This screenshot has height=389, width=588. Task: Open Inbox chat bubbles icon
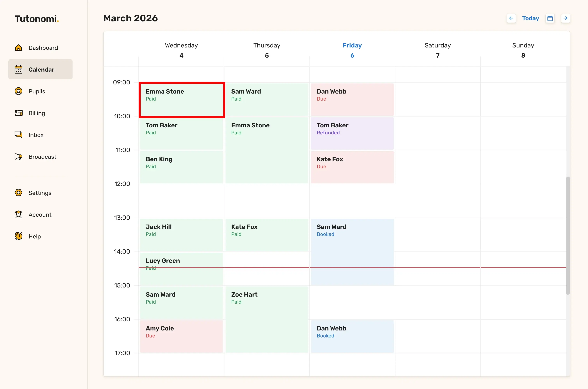tap(18, 135)
